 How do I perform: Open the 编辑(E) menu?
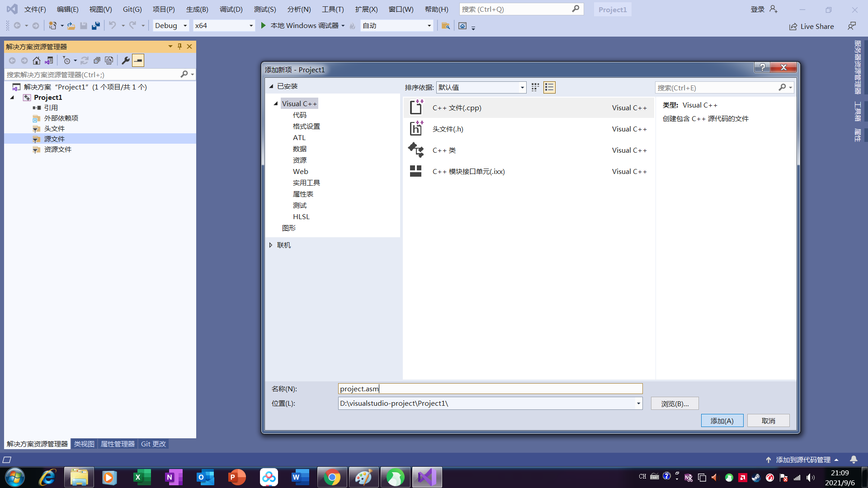click(67, 9)
